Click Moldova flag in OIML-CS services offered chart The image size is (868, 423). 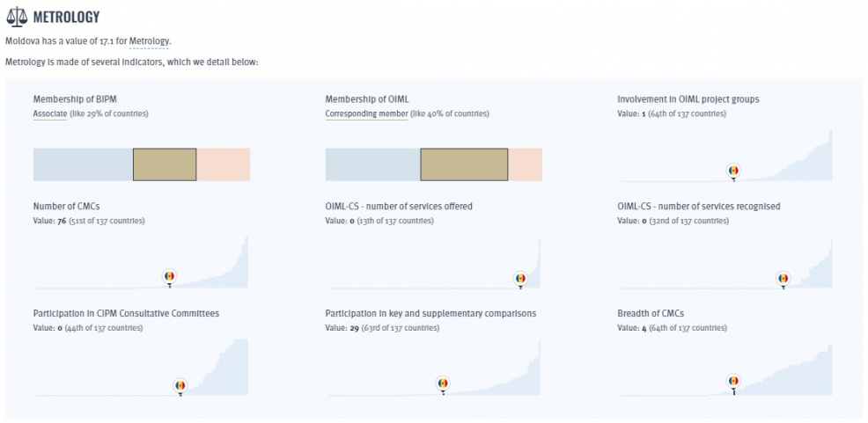tap(519, 279)
